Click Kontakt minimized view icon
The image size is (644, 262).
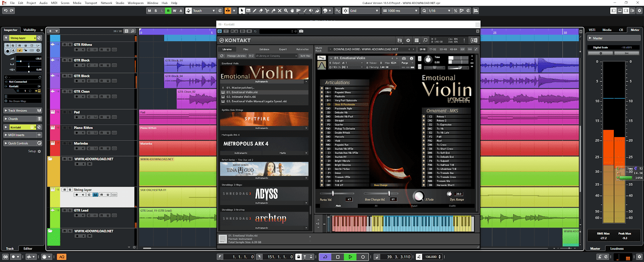[425, 40]
